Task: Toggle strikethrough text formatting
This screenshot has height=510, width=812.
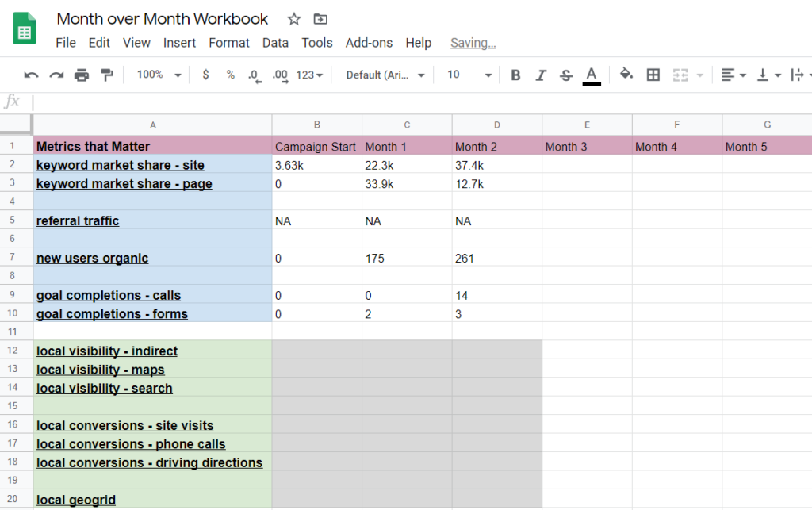Action: click(566, 75)
